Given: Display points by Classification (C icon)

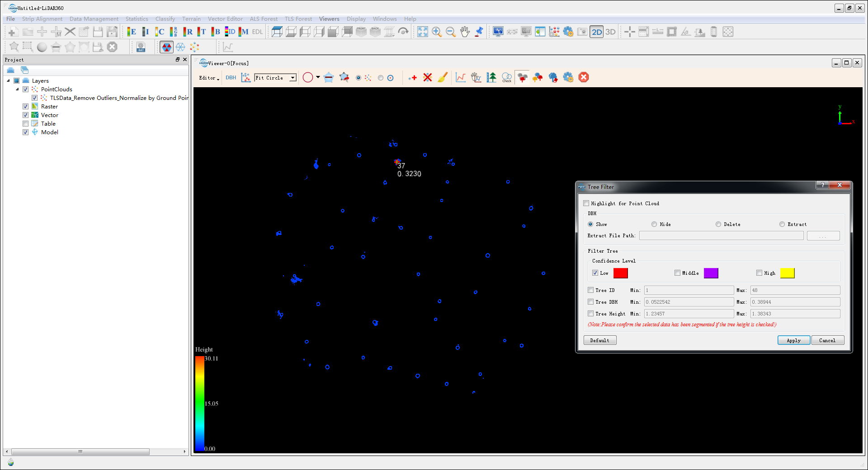Looking at the screenshot, I should (160, 32).
